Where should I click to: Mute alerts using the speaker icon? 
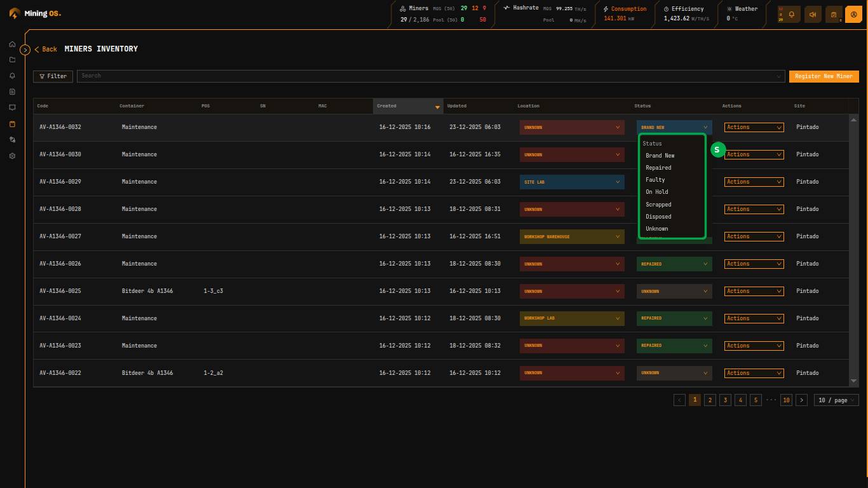pyautogui.click(x=813, y=13)
